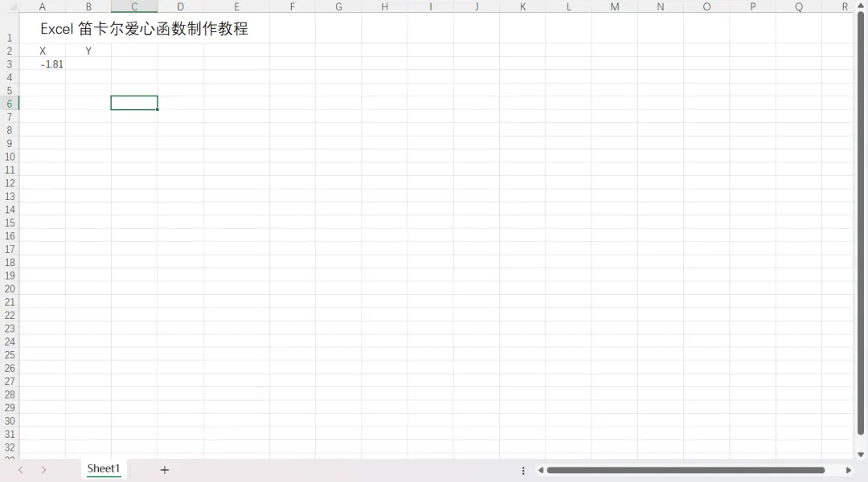Select row 1 header
Screen dimensions: 868x482
tap(10, 29)
